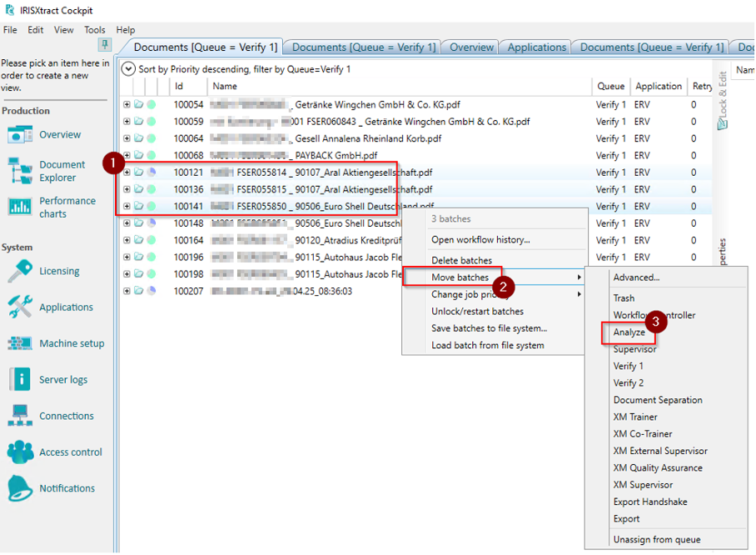Image resolution: width=756 pixels, height=555 pixels.
Task: Open Notifications bell icon
Action: (x=20, y=488)
